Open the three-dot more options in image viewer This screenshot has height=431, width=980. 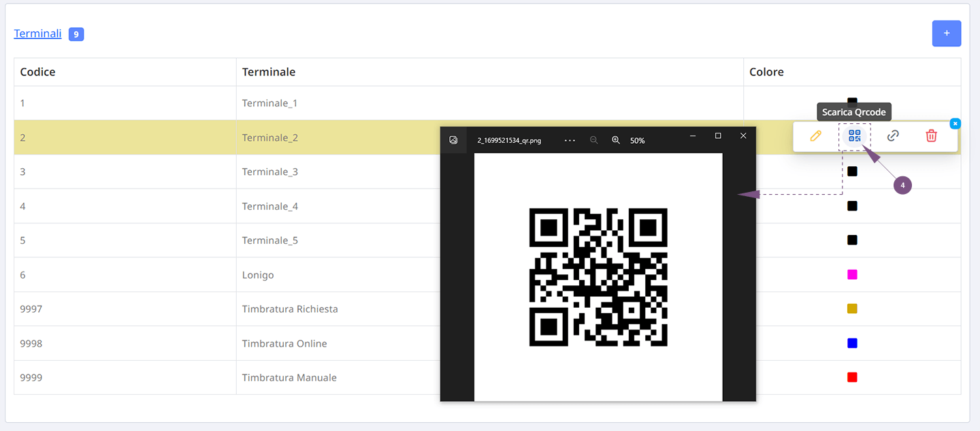pyautogui.click(x=570, y=140)
